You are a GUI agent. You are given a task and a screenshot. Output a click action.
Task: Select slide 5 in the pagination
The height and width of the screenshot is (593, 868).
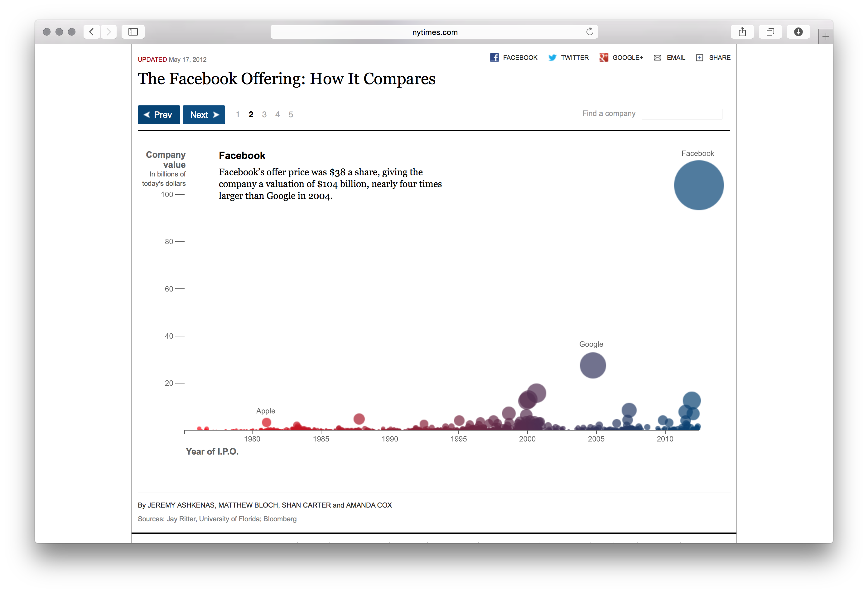[x=291, y=115]
